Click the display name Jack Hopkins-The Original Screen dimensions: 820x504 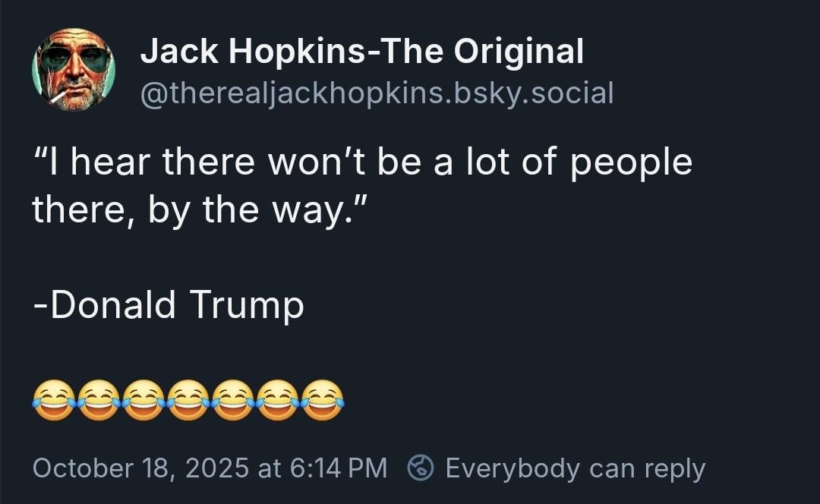362,52
